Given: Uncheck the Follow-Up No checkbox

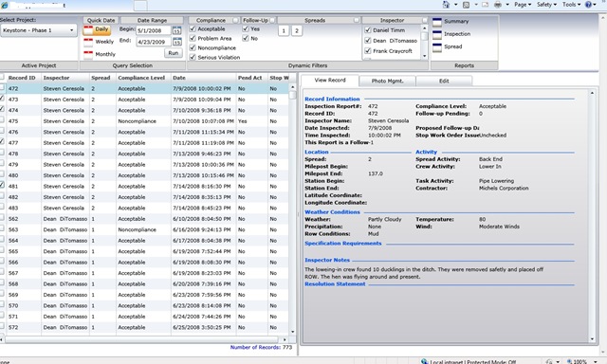Looking at the screenshot, I should coord(246,38).
